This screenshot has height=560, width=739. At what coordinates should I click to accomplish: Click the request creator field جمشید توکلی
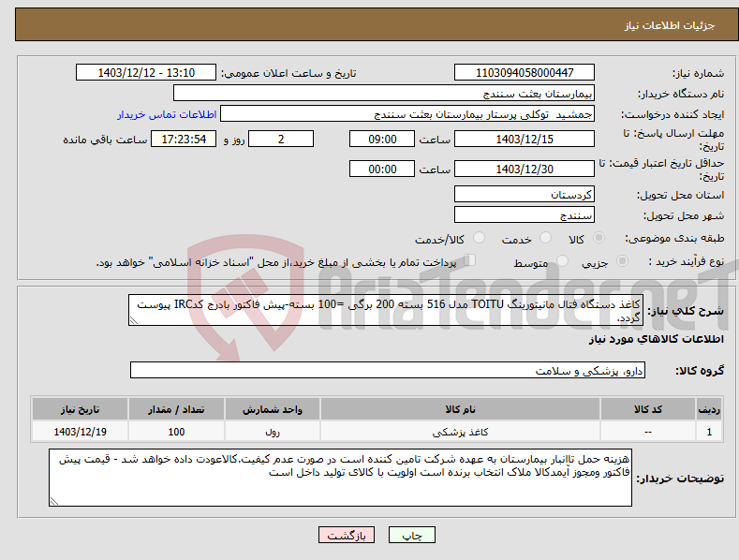[x=407, y=113]
